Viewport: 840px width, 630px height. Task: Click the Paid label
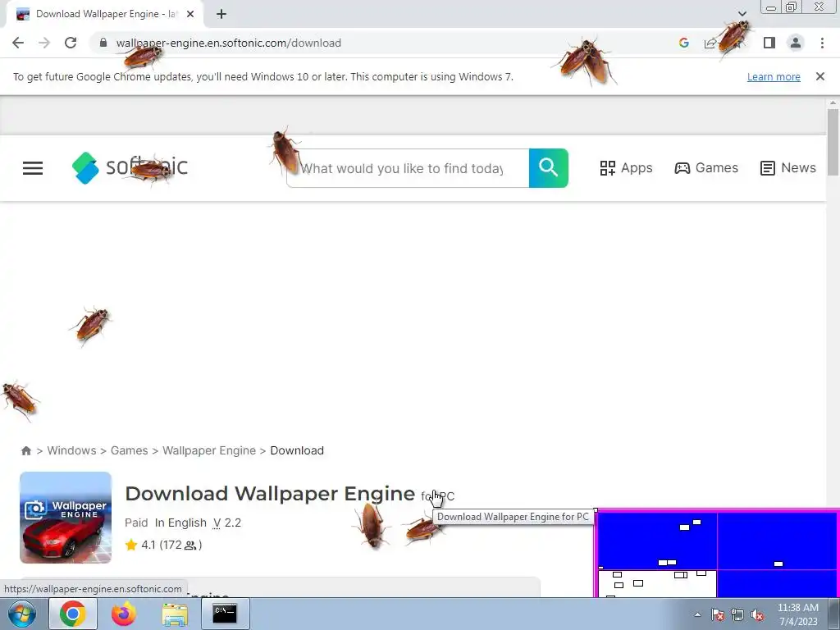(136, 523)
